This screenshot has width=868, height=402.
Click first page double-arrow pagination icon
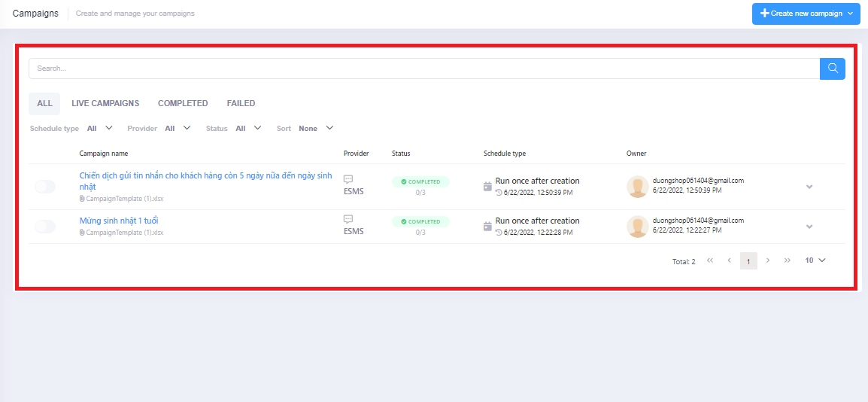(710, 260)
